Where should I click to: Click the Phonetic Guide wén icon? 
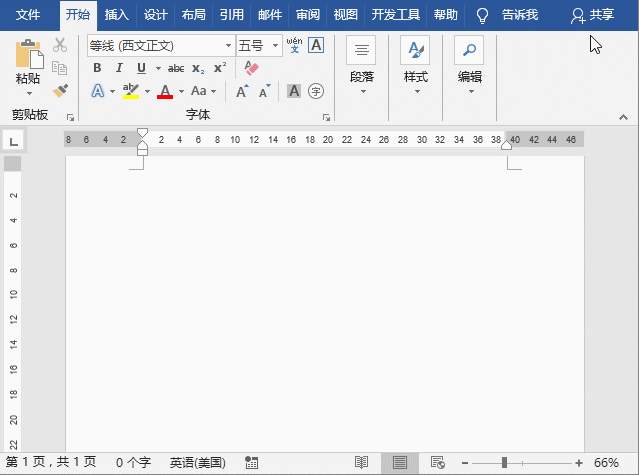click(294, 45)
